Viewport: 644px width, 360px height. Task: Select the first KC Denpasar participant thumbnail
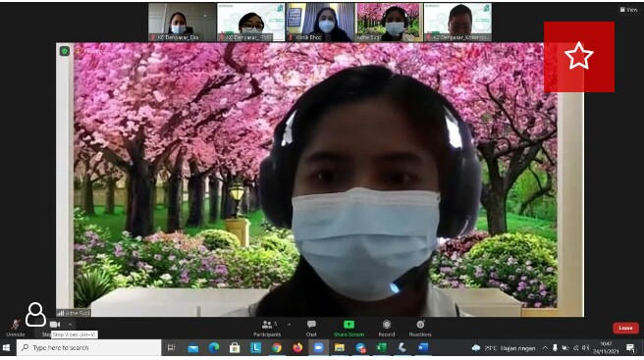(x=182, y=23)
